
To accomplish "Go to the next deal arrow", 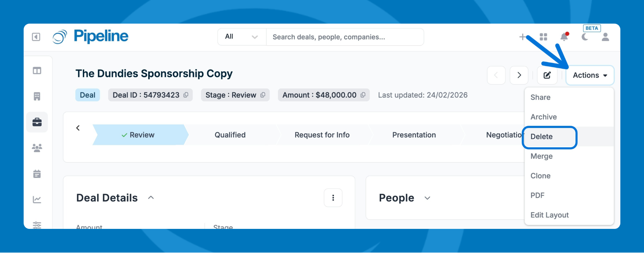I will coord(519,75).
